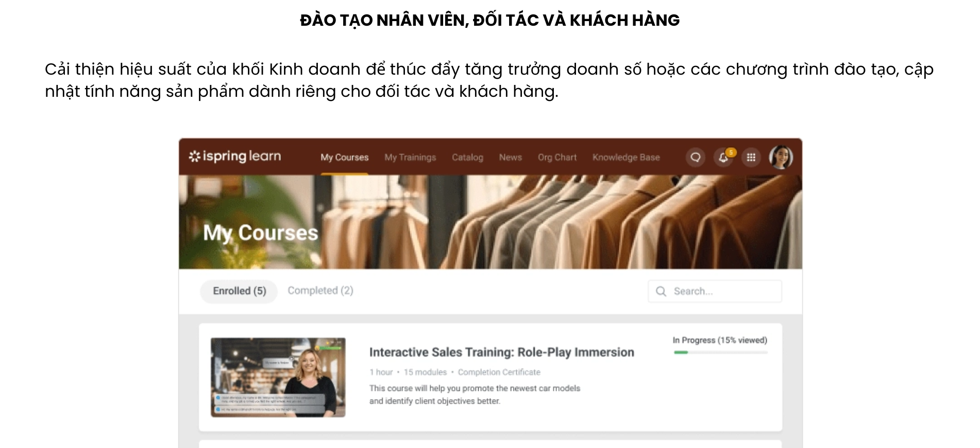The height and width of the screenshot is (448, 980).
Task: Open the chat messages icon
Action: coord(695,157)
